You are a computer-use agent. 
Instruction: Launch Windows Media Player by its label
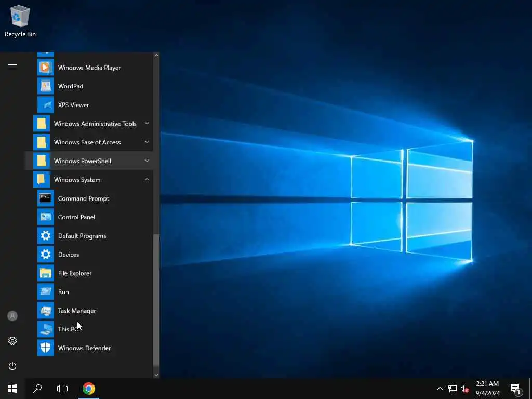[x=89, y=68]
